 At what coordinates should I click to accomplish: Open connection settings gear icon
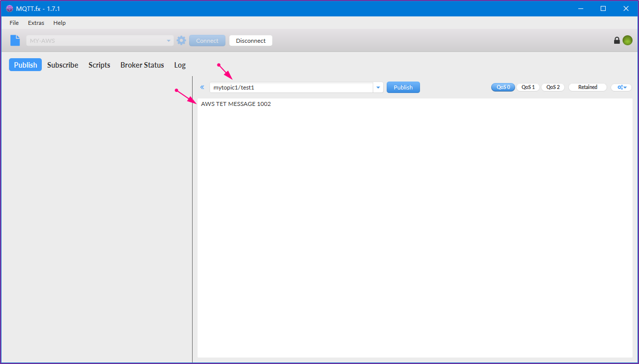click(x=181, y=41)
